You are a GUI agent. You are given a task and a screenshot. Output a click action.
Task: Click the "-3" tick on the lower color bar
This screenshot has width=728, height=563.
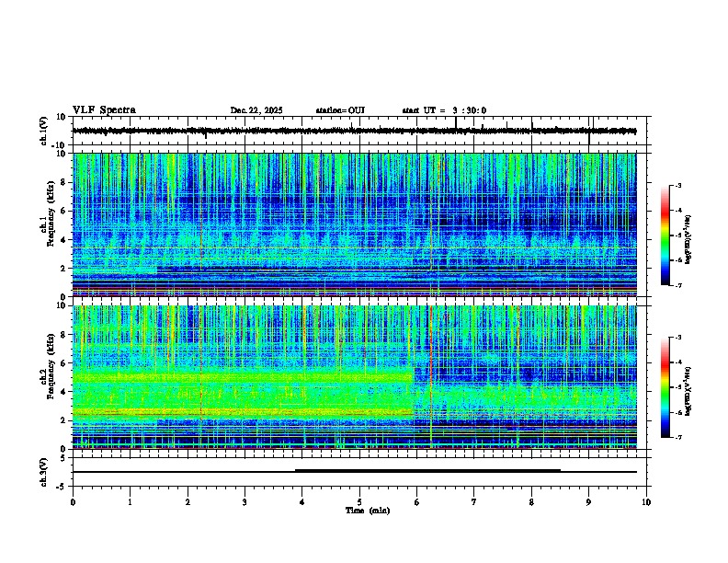677,338
